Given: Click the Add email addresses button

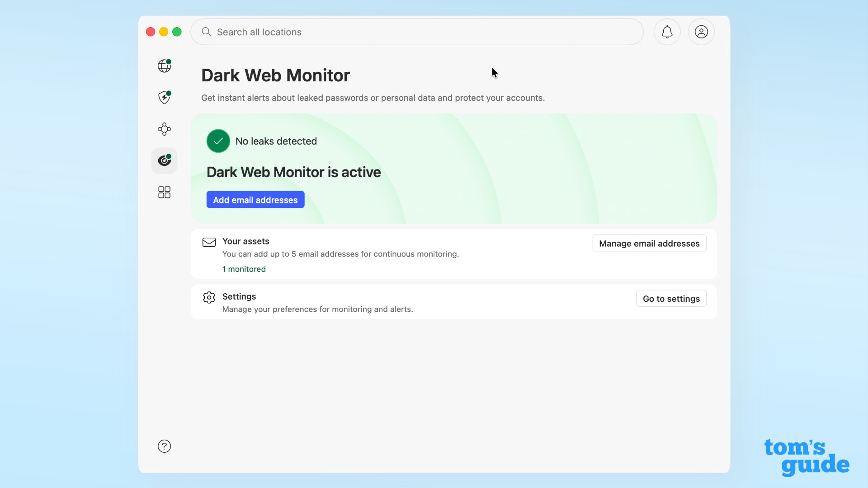Looking at the screenshot, I should [x=255, y=199].
